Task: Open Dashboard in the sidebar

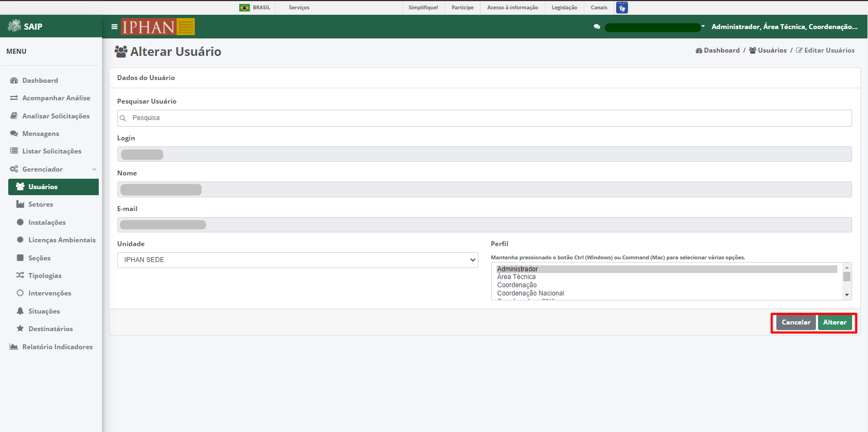Action: (x=40, y=81)
